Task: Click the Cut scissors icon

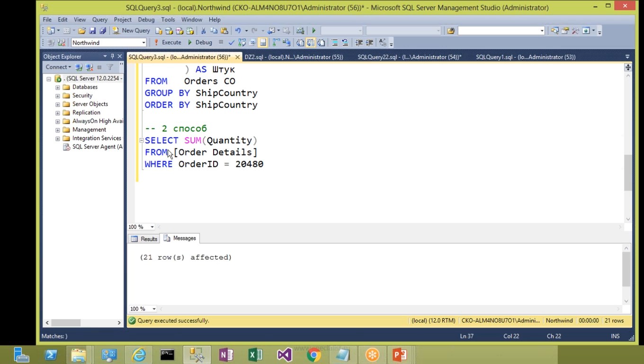Action: (x=203, y=31)
